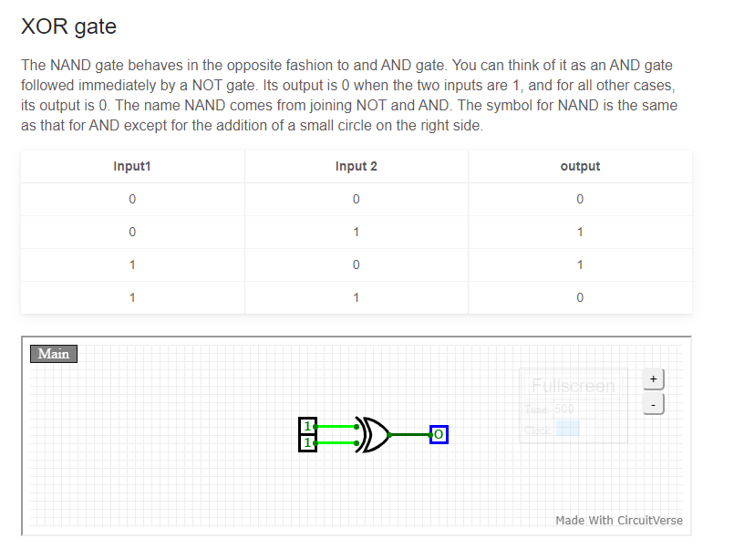Click the wire between gate and output
Screen dimensions: 734x560
pyautogui.click(x=409, y=435)
